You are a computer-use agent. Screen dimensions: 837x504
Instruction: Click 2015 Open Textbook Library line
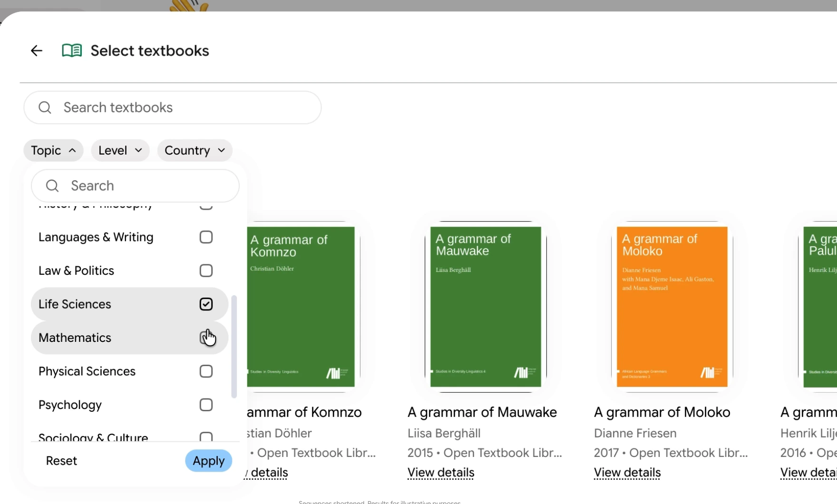pos(485,453)
